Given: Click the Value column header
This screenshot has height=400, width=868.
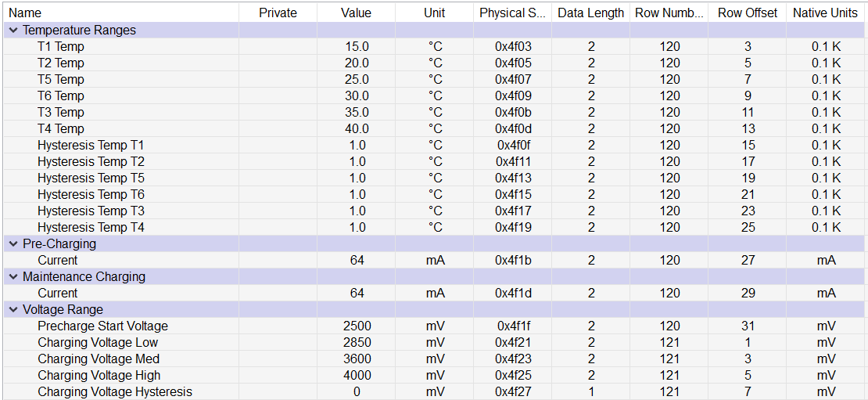Looking at the screenshot, I should coord(356,13).
